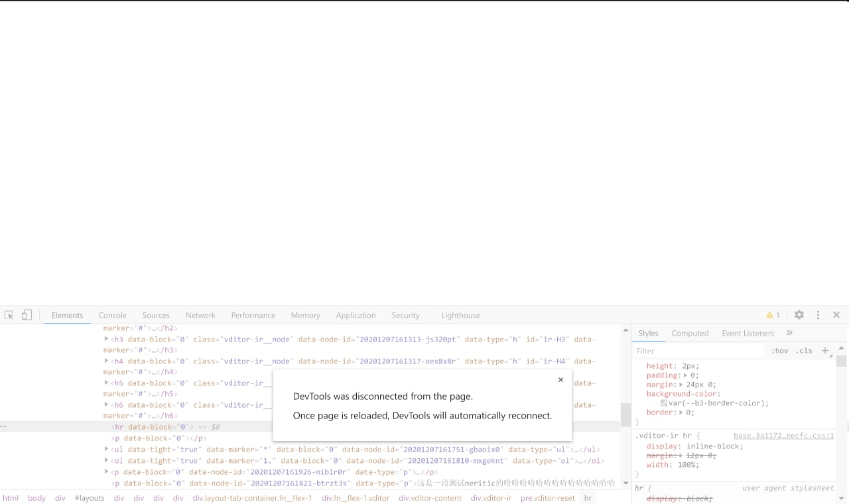Click the warning indicator showing 1 issue
The image size is (849, 504).
(772, 314)
